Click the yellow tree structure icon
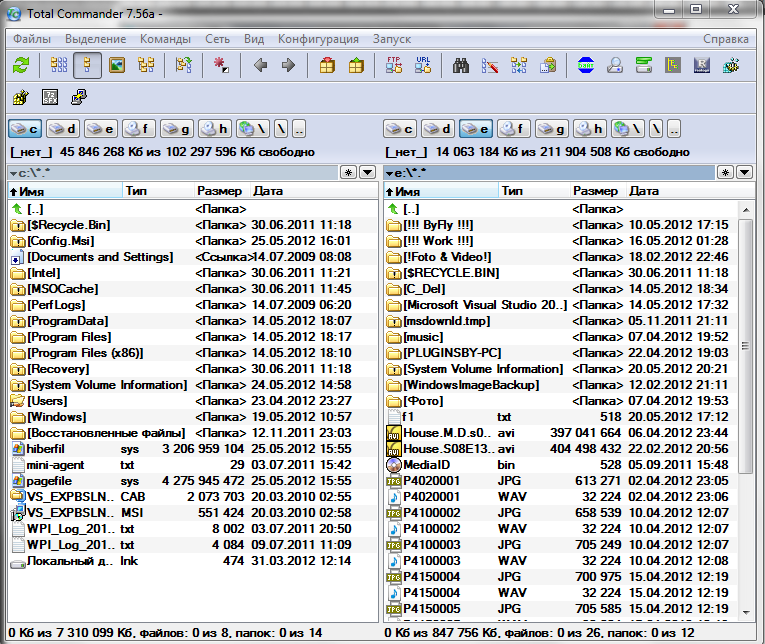 coord(673,65)
